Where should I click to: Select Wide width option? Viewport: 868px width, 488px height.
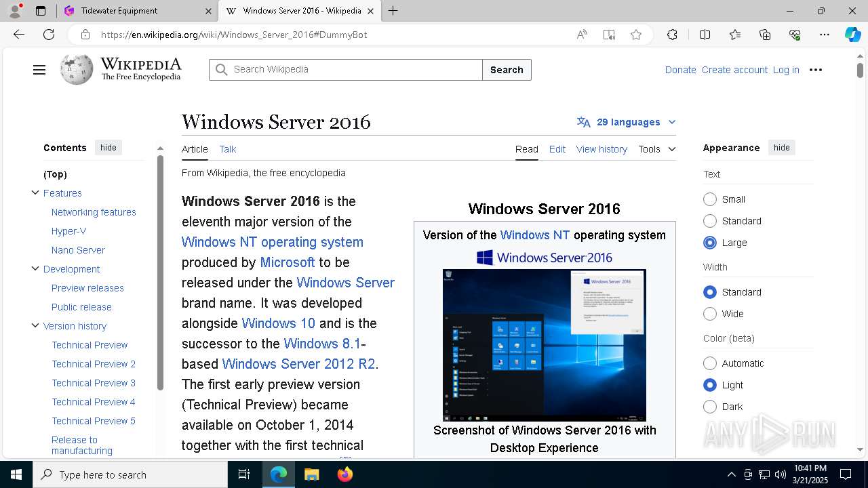pos(710,314)
